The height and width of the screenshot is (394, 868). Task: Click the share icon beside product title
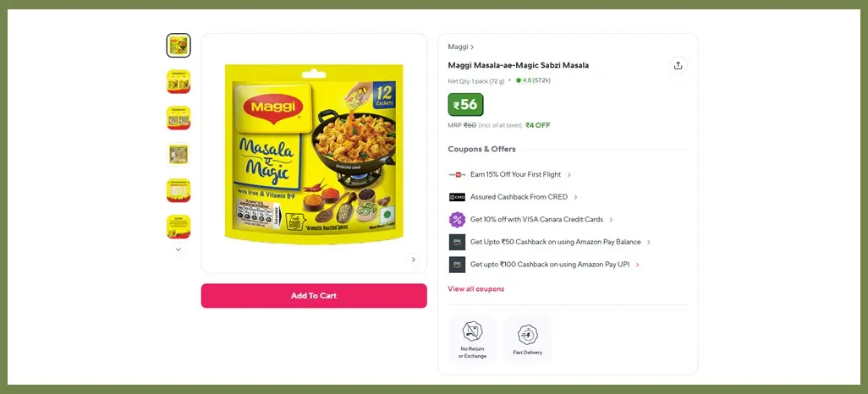tap(678, 65)
